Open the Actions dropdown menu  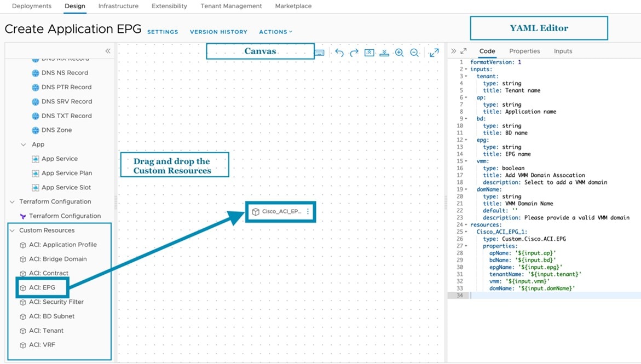(275, 32)
